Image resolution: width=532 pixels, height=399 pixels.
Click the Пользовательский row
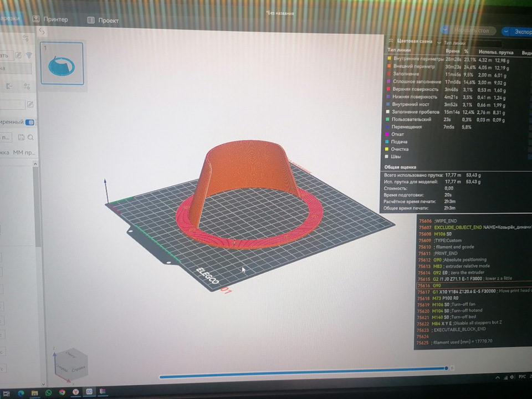click(445, 120)
